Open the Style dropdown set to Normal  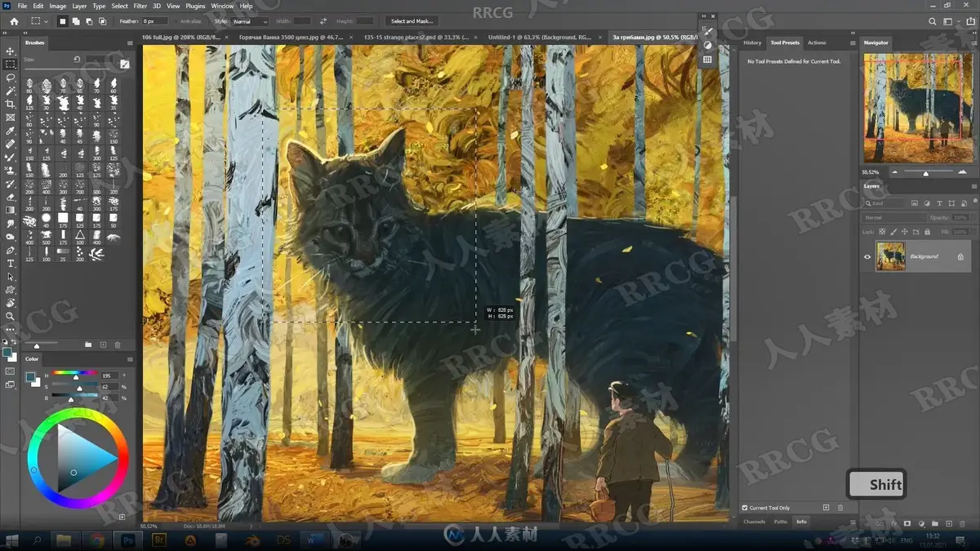pos(250,21)
